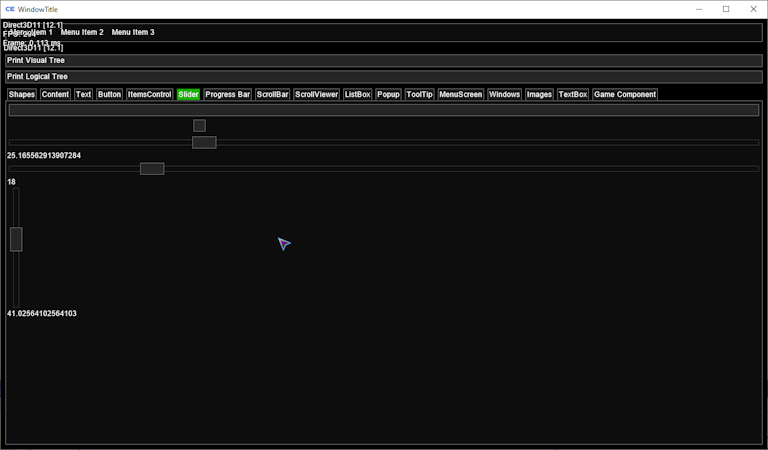Open Menu Item 2
This screenshot has width=768, height=450.
(x=82, y=32)
